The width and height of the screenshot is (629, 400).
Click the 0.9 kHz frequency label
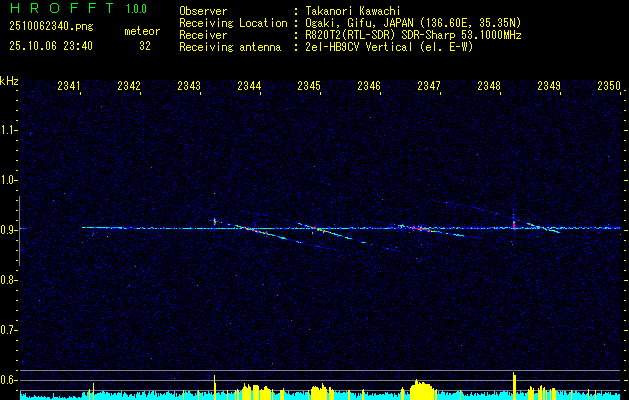8,230
